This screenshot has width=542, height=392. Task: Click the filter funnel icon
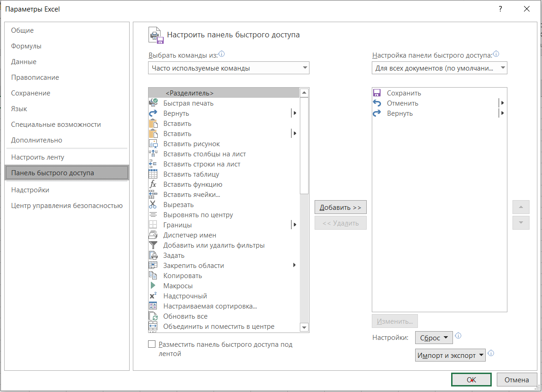(x=153, y=245)
